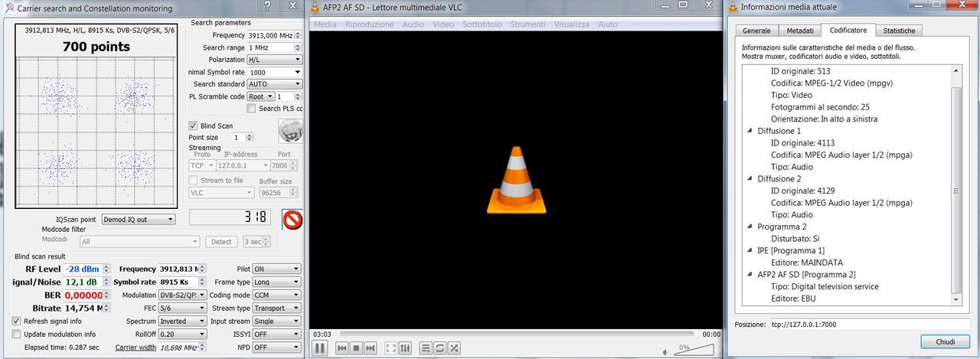Open the Pilot ON dropdown
The height and width of the screenshot is (359, 980).
pyautogui.click(x=276, y=269)
